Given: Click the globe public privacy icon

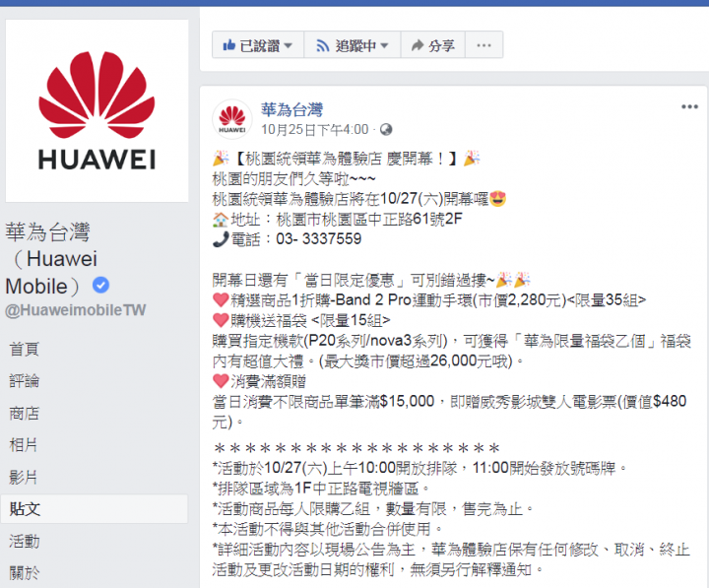Looking at the screenshot, I should coord(386,130).
